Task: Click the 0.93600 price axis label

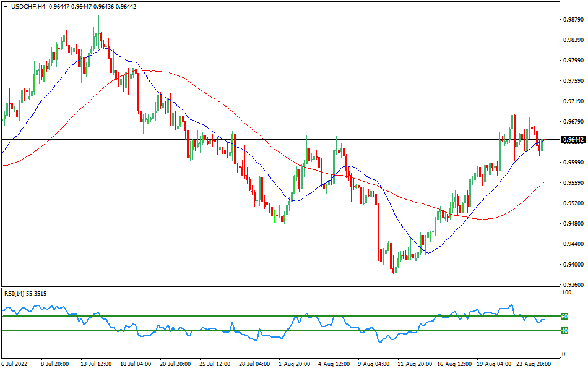Action: coord(572,285)
